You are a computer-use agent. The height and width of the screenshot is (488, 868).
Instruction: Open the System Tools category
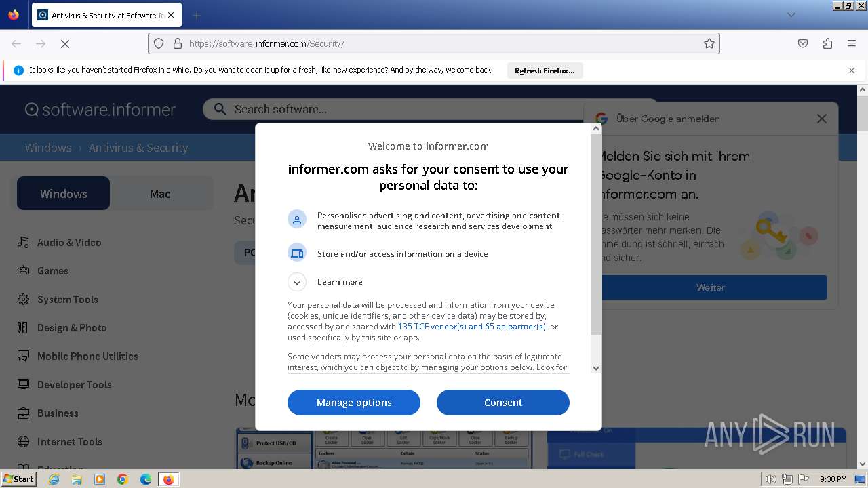(x=68, y=300)
